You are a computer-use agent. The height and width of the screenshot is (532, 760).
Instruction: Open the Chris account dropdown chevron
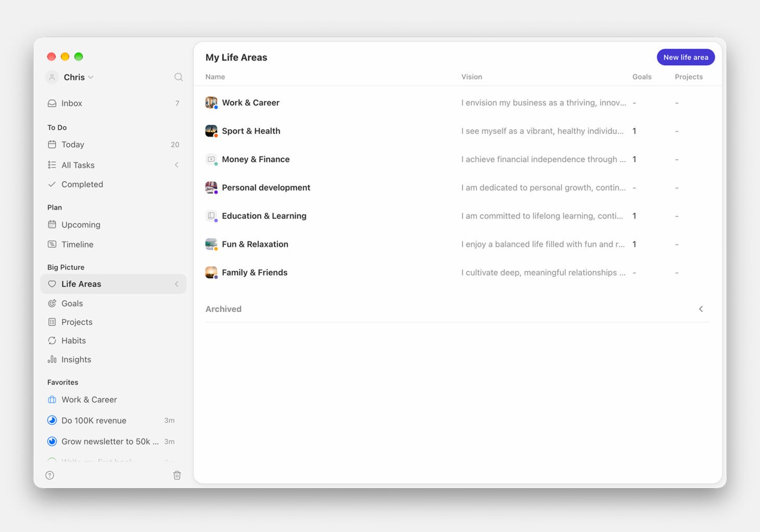click(x=91, y=77)
